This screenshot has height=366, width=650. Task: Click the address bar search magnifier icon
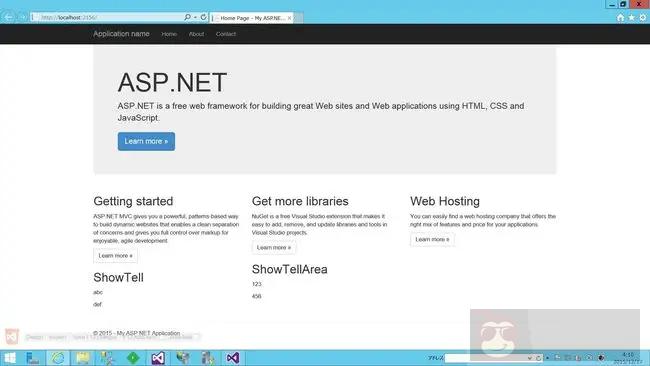click(187, 17)
